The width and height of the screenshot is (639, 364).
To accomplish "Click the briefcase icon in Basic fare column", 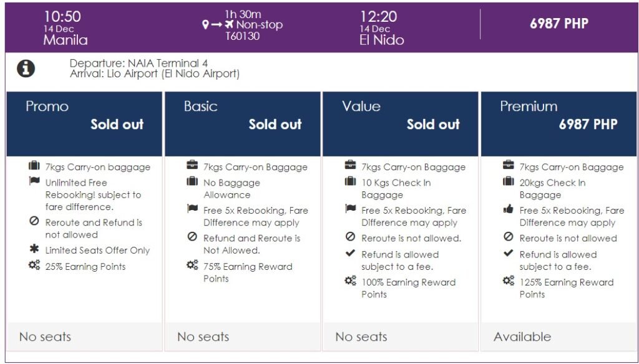I will tap(192, 166).
